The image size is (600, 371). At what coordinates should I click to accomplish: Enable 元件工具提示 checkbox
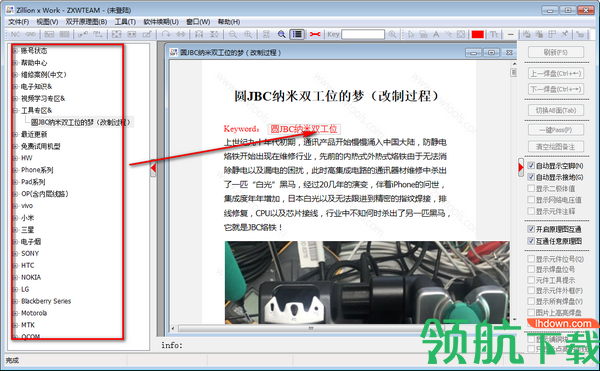pos(531,280)
